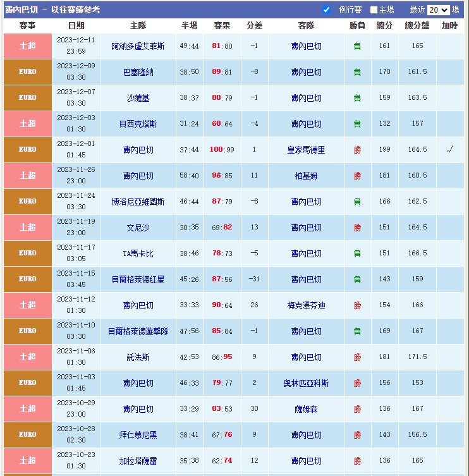Click the score 81:80 result

(x=222, y=46)
